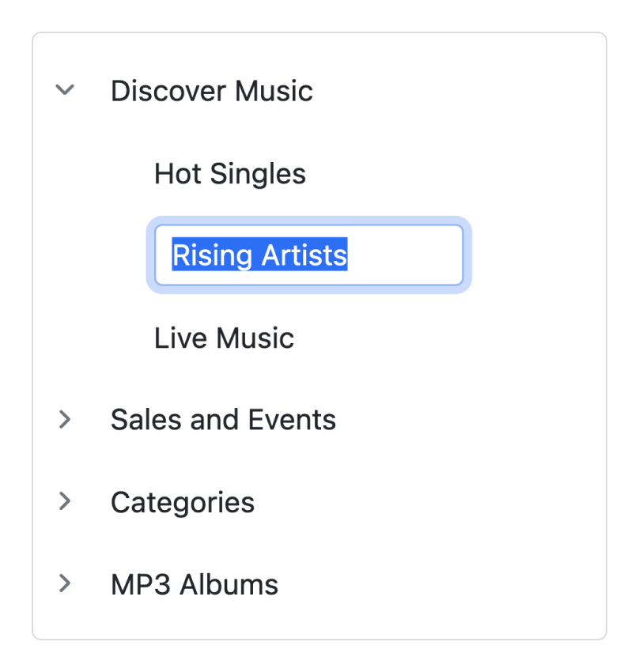Image resolution: width=639 pixels, height=672 pixels.
Task: Click the word Albums in MP3 Albums
Action: click(x=229, y=585)
